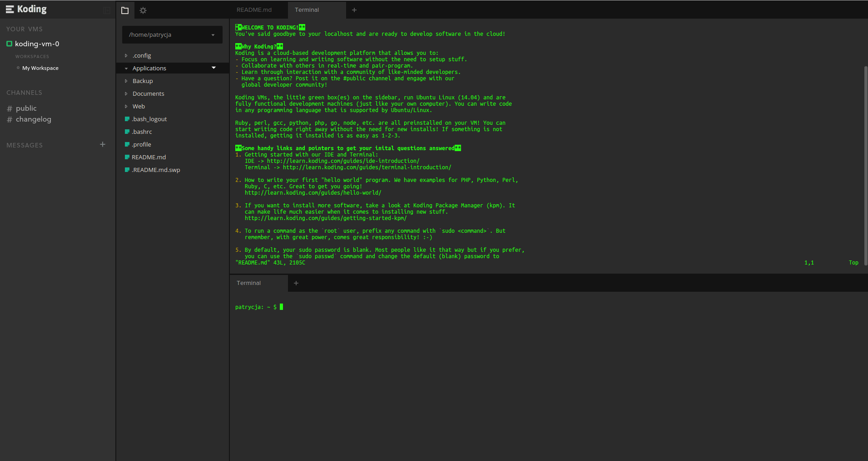Add a new tab in the top editor pane
The width and height of the screenshot is (868, 461).
(354, 10)
